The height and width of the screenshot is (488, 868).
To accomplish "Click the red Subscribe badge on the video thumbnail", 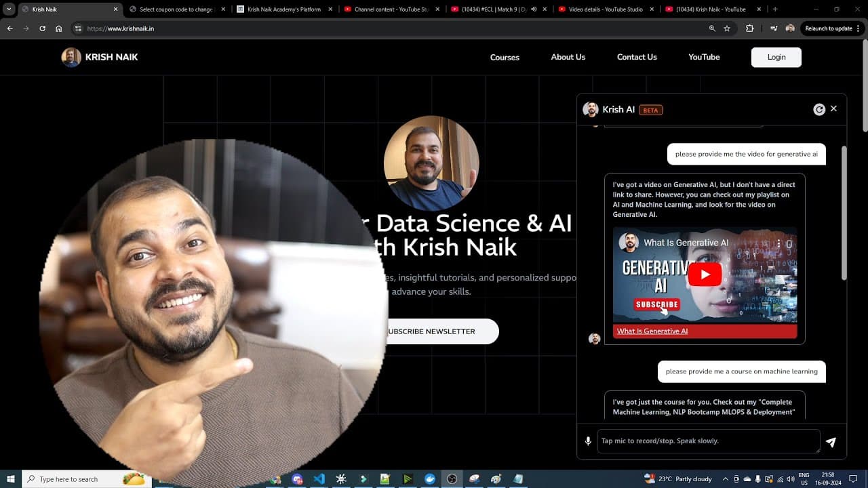I will 656,304.
